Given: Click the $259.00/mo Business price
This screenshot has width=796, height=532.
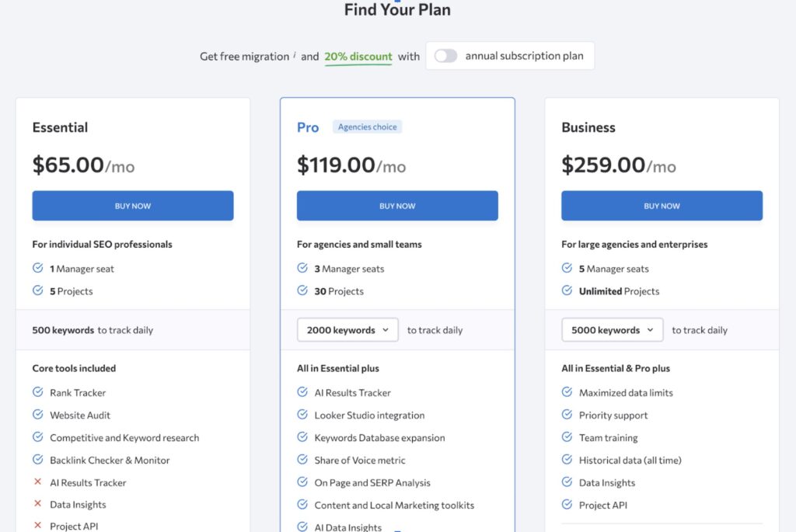Looking at the screenshot, I should click(x=618, y=165).
